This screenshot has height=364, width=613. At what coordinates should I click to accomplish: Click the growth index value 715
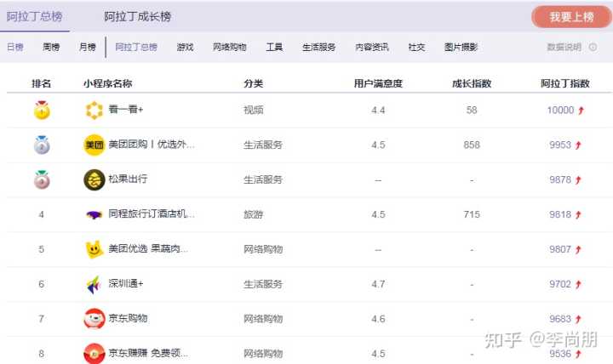(x=472, y=214)
